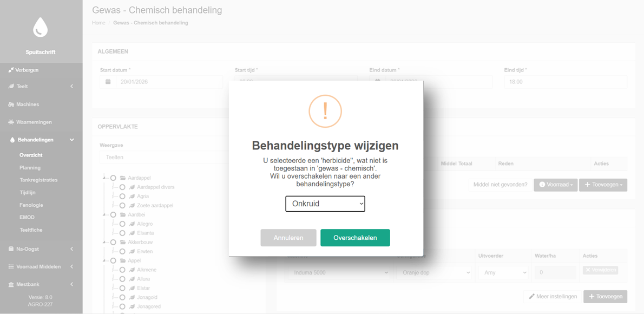Open the Amy uitvoerder dropdown
644x314 pixels.
503,272
